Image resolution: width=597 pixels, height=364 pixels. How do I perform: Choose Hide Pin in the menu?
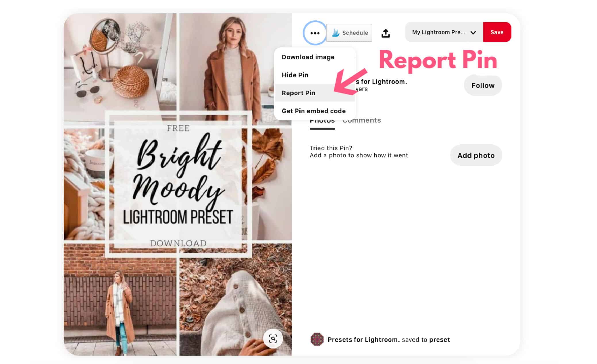(315, 75)
